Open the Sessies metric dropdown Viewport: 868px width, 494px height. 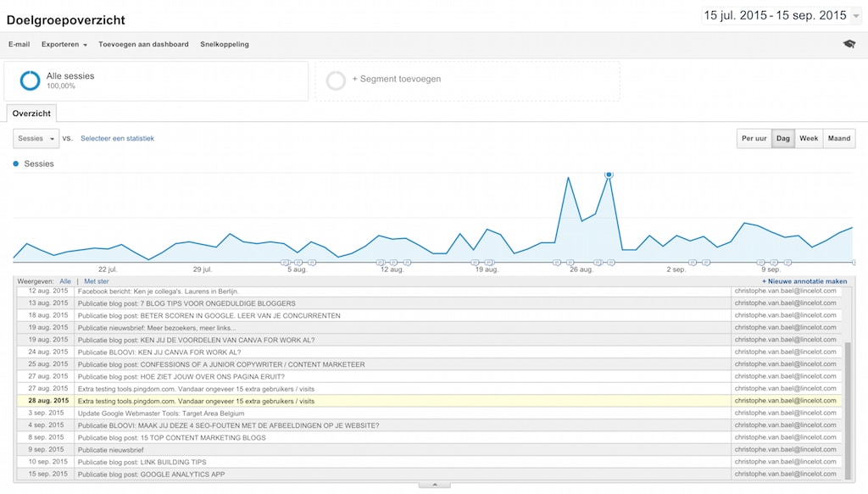pos(36,138)
